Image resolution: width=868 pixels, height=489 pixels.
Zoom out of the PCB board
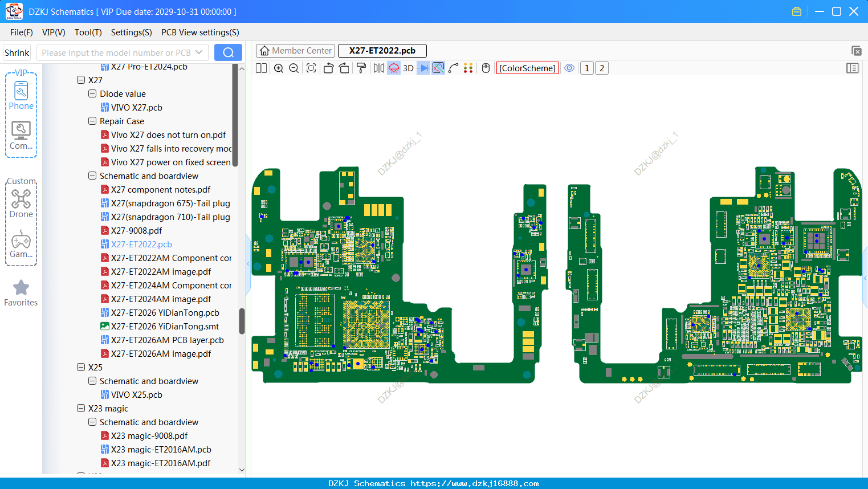point(294,68)
